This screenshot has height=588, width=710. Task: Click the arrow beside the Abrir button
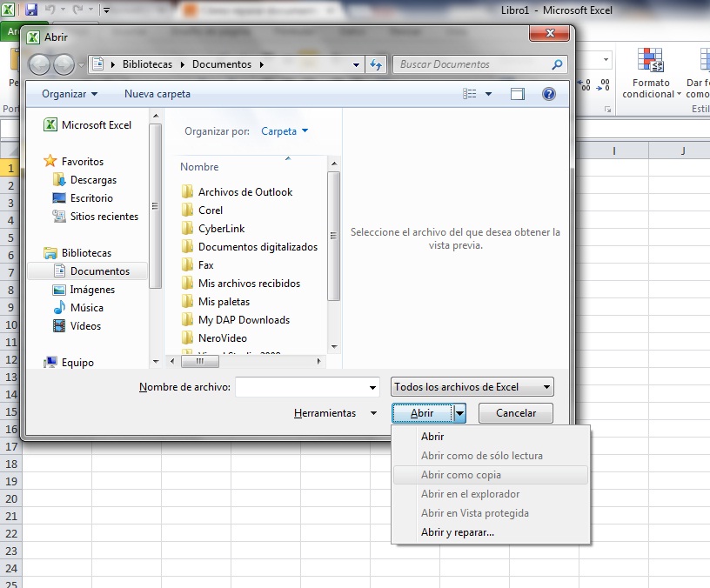[459, 413]
